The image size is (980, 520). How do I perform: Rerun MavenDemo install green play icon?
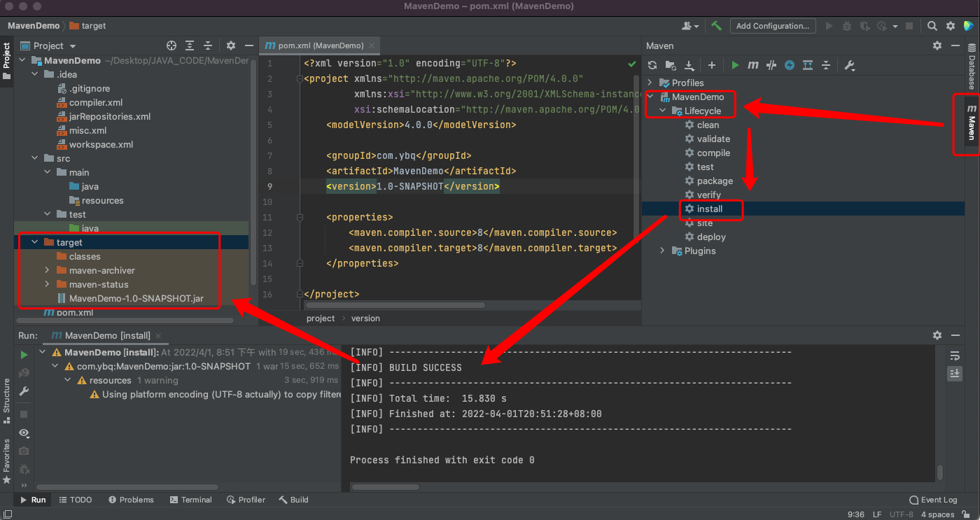click(24, 355)
